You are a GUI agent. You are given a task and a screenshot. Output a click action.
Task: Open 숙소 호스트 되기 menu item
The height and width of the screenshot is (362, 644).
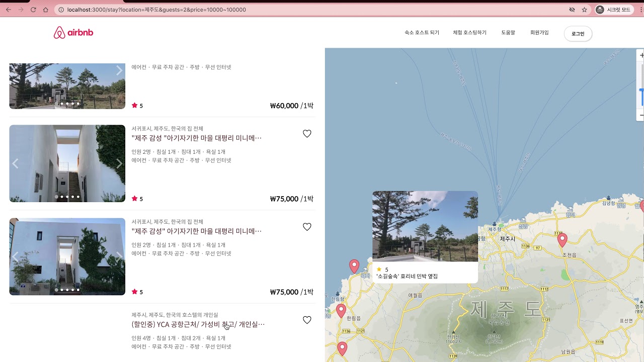(422, 33)
